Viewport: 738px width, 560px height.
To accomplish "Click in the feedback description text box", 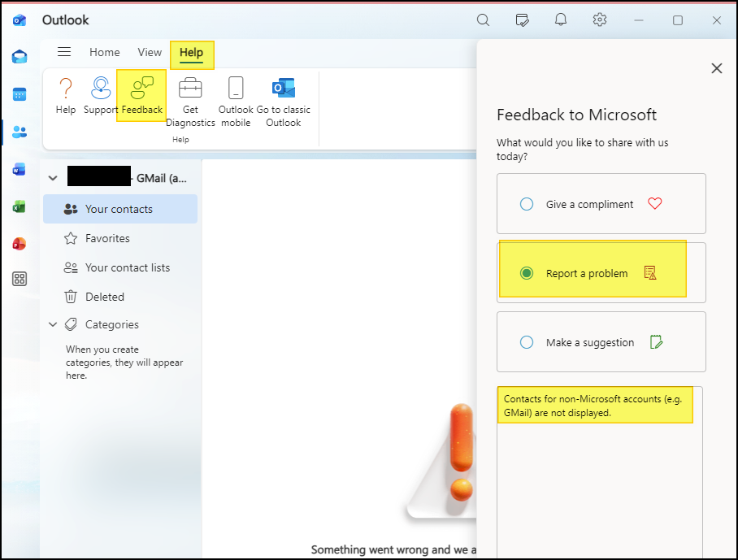I will (x=600, y=473).
